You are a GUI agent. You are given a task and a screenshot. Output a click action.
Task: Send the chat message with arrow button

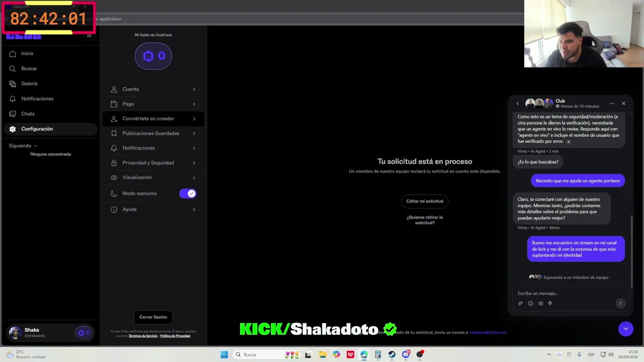[x=620, y=303]
